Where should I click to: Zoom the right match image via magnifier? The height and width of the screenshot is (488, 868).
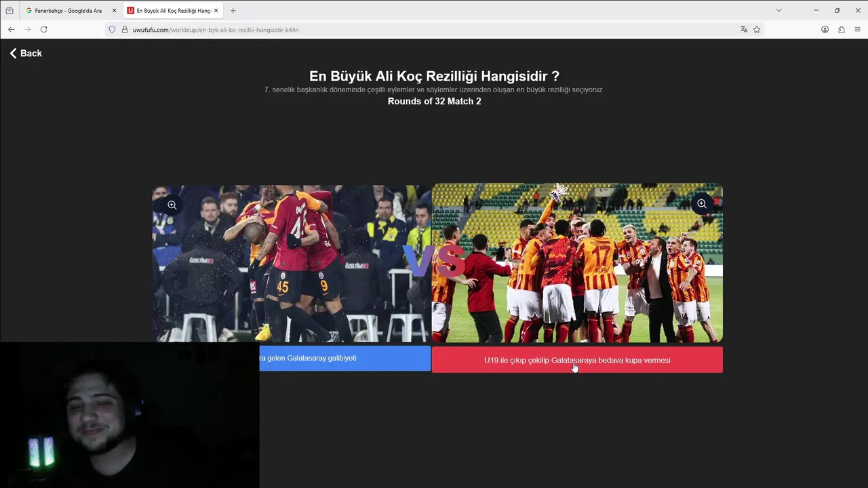coord(702,204)
